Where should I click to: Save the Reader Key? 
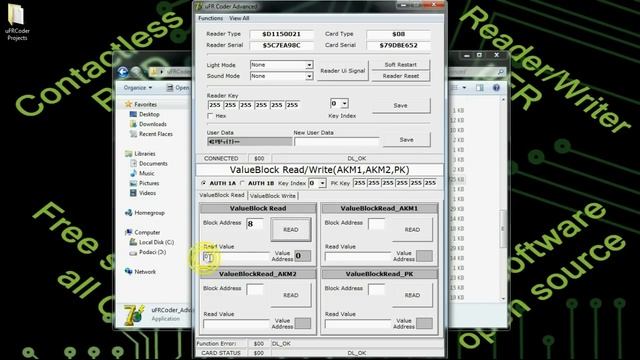click(401, 105)
